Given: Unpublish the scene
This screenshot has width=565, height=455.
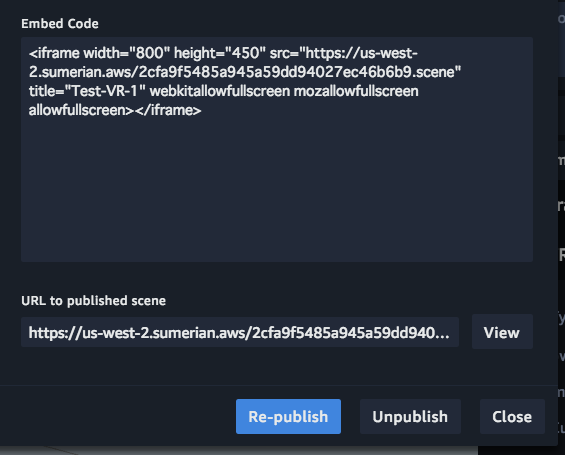Looking at the screenshot, I should click(x=410, y=416).
